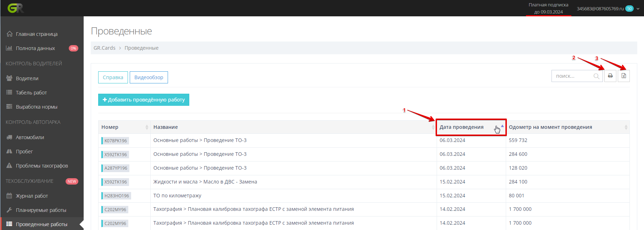The image size is (644, 230).
Task: Click the Водители people icon
Action: (x=10, y=78)
